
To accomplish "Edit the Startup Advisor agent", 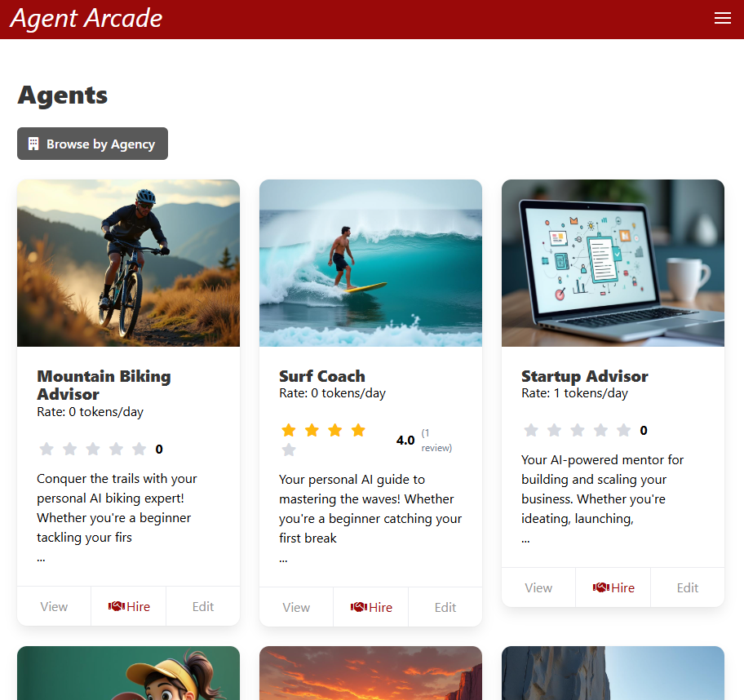I will [688, 587].
